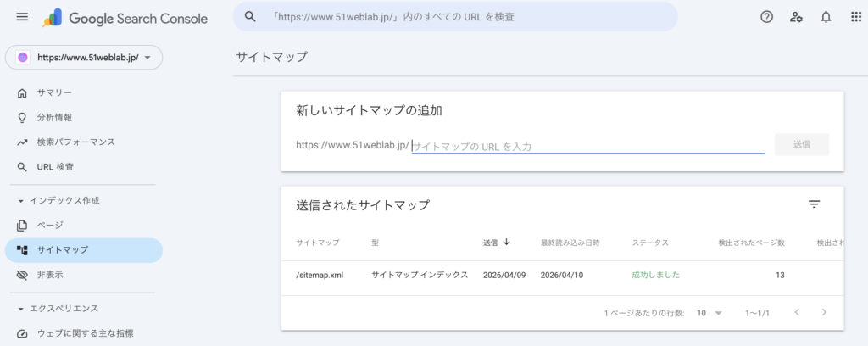Select 非表示 in the sidebar
Image resolution: width=868 pixels, height=346 pixels.
(x=50, y=275)
